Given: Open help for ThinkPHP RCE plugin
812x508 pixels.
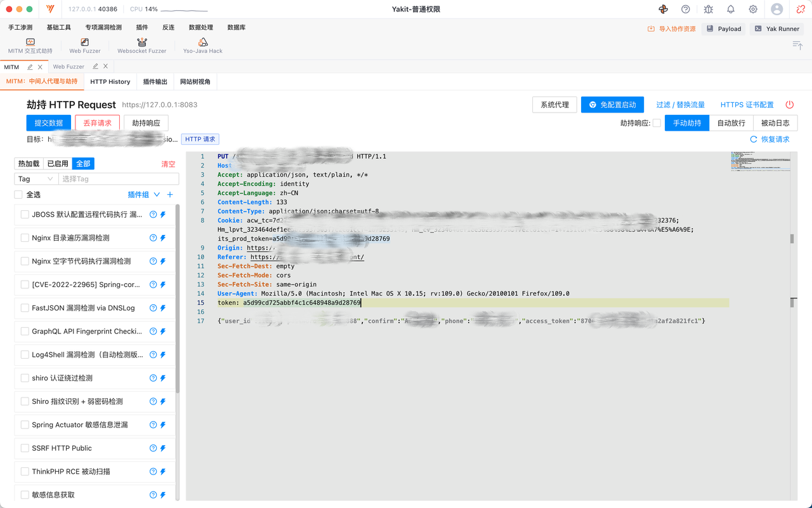Looking at the screenshot, I should (x=153, y=472).
